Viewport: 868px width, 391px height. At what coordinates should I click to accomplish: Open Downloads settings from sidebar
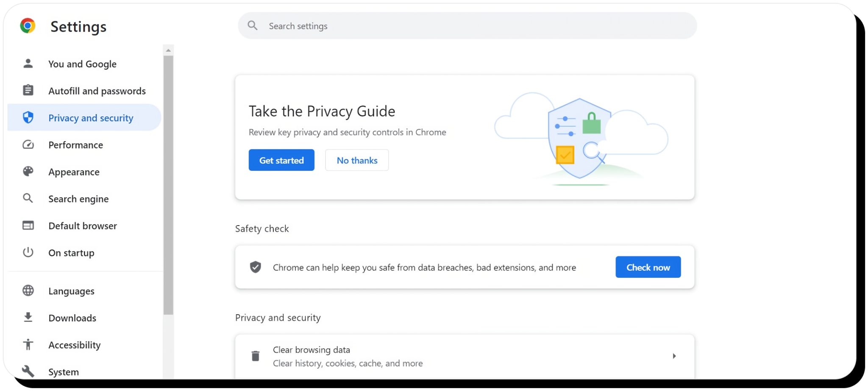(x=72, y=318)
